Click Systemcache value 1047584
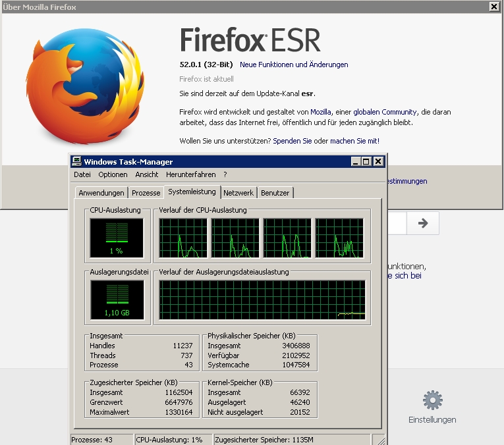 (x=296, y=365)
